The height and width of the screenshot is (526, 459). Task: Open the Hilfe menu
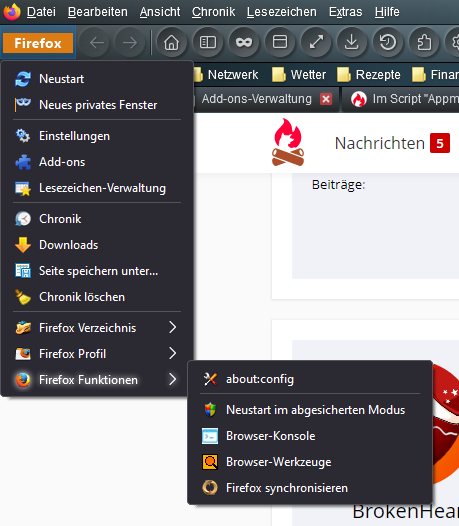pos(387,12)
